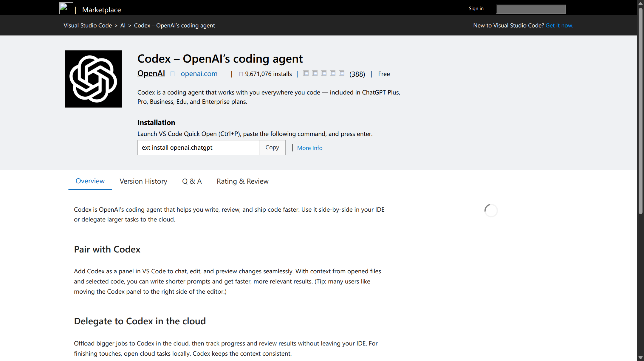Visit the openai.com link
This screenshot has height=361, width=644.
point(199,74)
